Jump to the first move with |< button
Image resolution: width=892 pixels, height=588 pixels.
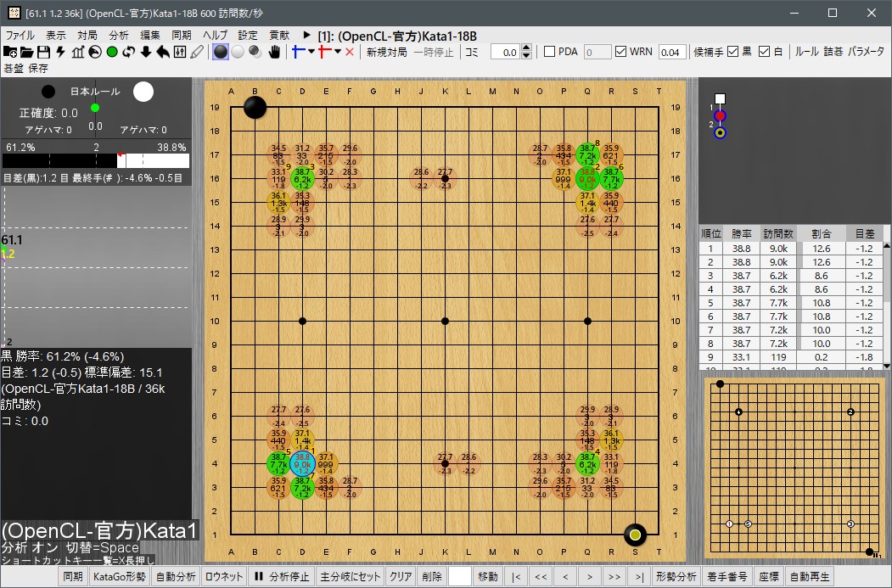click(516, 576)
